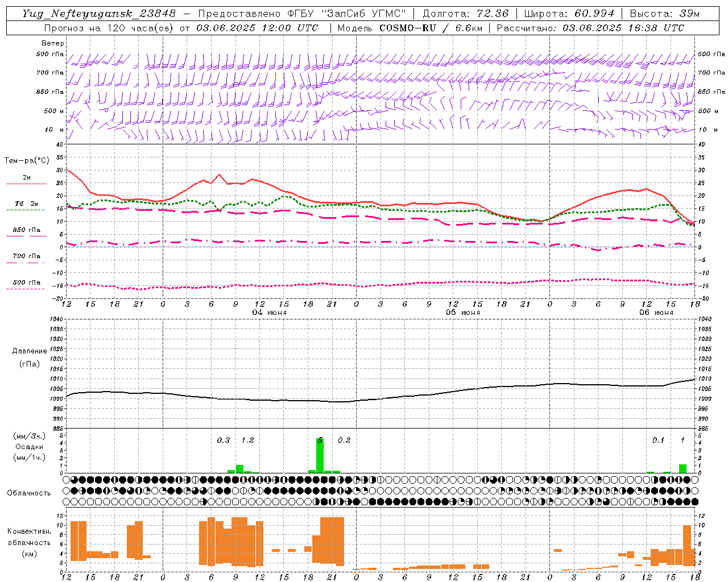The height and width of the screenshot is (582, 728).
Task: Click the (мм/1ч.) precipitation unit label
Action: pos(30,458)
